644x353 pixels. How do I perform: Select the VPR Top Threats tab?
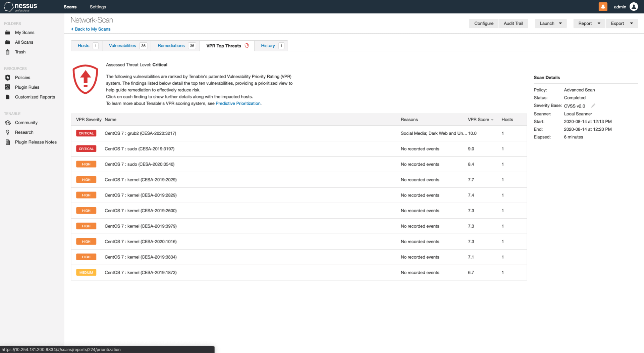pos(227,46)
